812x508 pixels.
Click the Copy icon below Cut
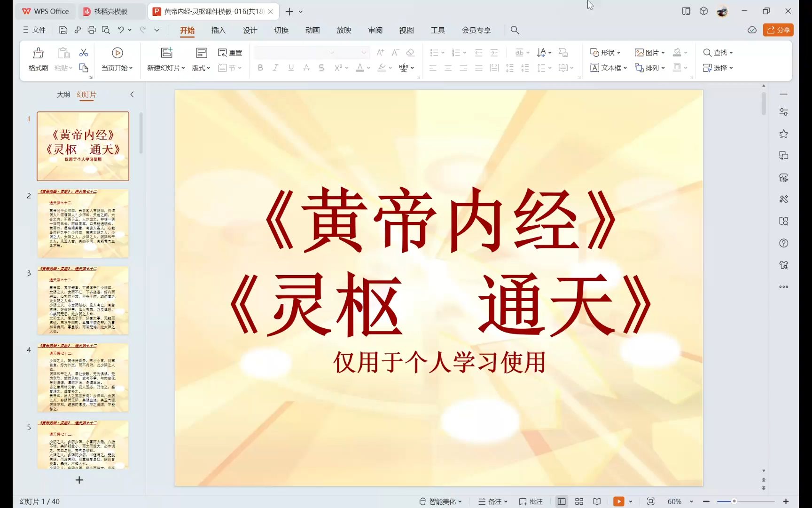pyautogui.click(x=84, y=68)
